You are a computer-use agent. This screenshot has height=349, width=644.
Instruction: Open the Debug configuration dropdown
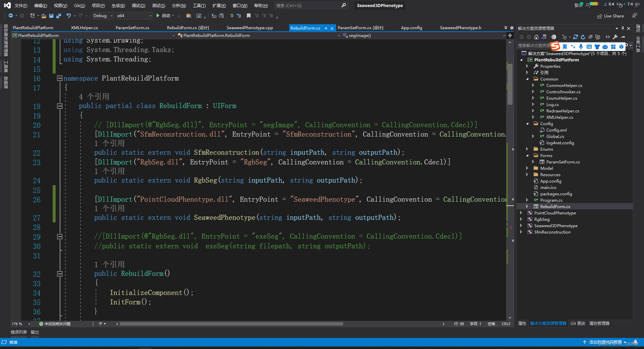tap(103, 16)
